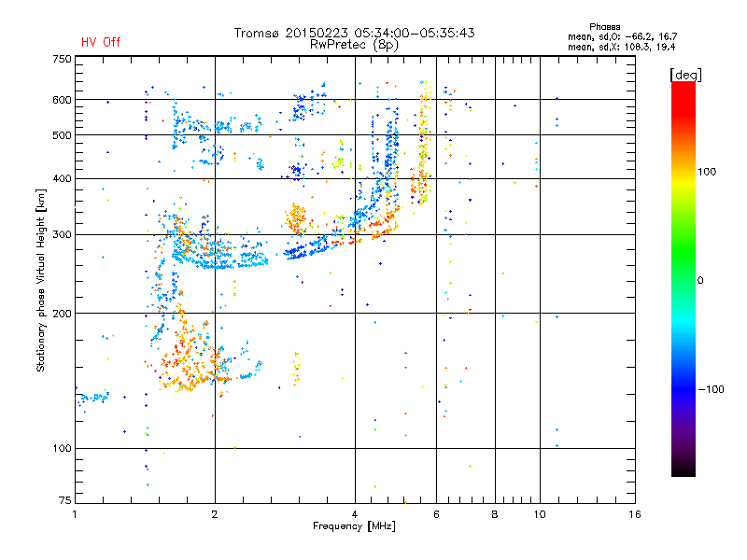Click the colorbar '-100' tick label
Screen dimensions: 747x560
point(711,389)
